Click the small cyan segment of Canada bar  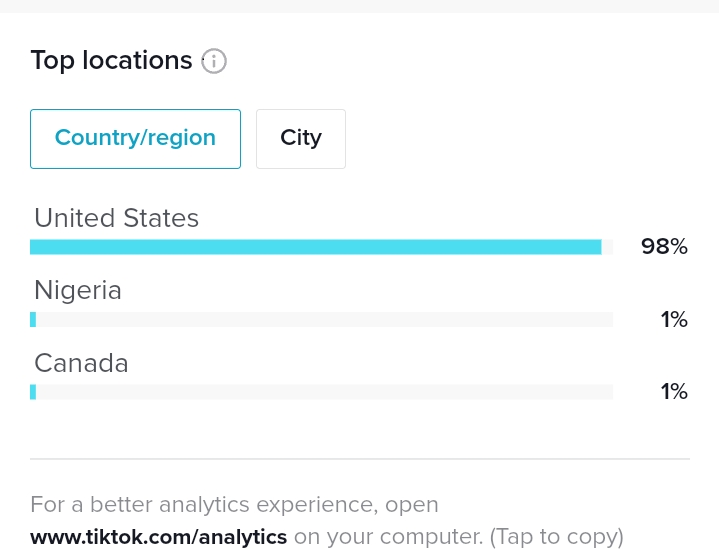click(x=33, y=392)
